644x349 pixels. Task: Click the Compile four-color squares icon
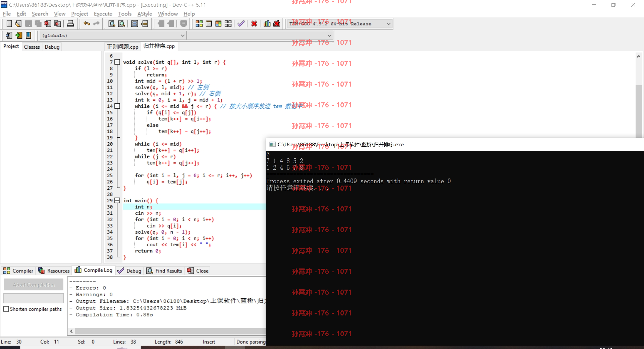[x=199, y=23]
